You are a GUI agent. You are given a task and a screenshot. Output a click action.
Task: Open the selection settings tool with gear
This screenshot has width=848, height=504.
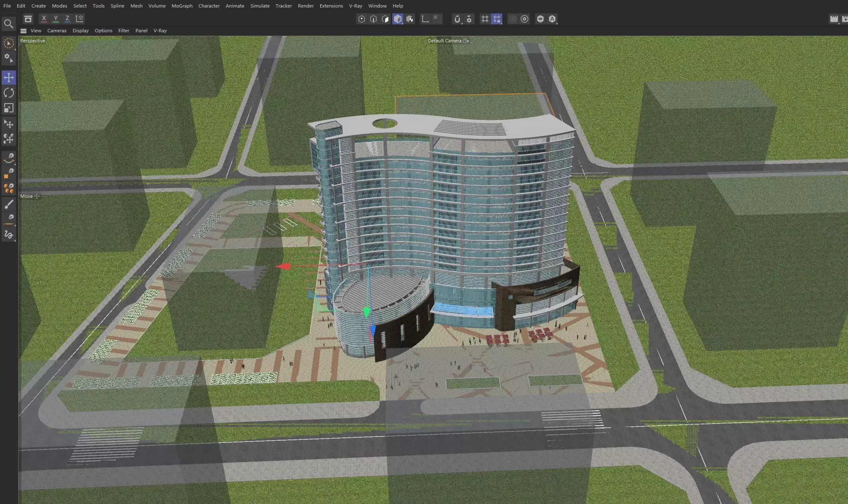coord(8,59)
